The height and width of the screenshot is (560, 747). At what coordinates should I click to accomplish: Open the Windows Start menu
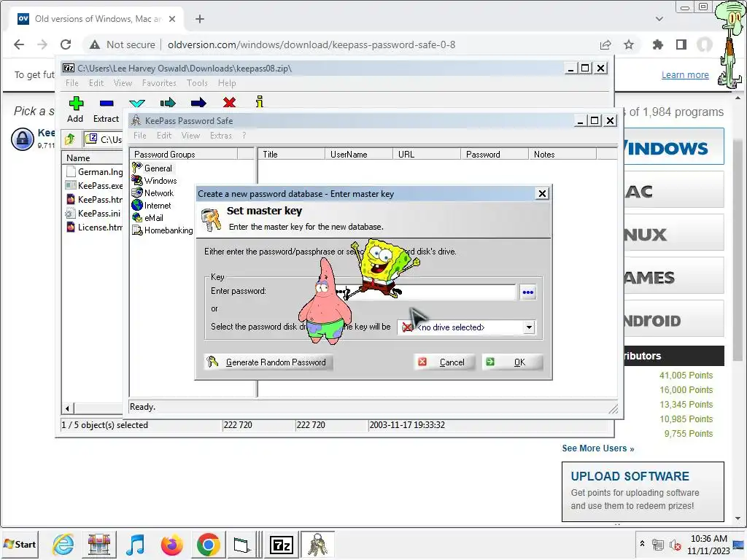pos(20,544)
